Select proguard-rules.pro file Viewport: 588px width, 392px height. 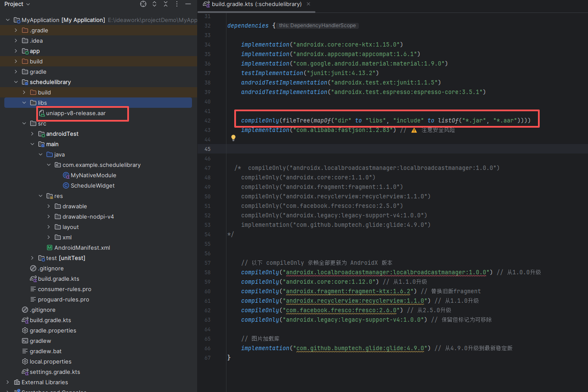pos(63,299)
